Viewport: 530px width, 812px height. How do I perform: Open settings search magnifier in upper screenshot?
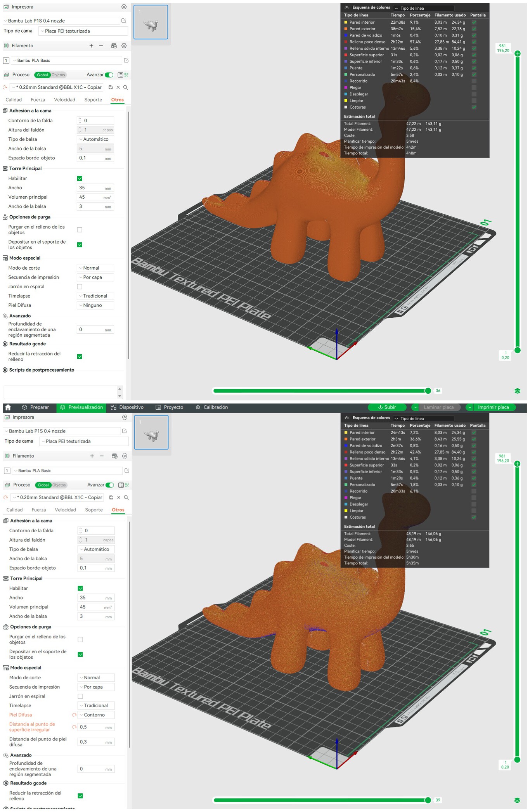126,87
